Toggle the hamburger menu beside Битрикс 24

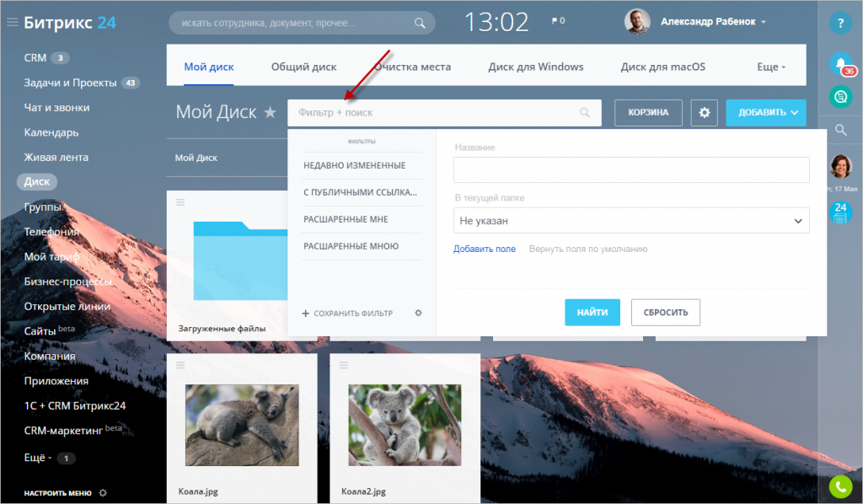(x=12, y=22)
